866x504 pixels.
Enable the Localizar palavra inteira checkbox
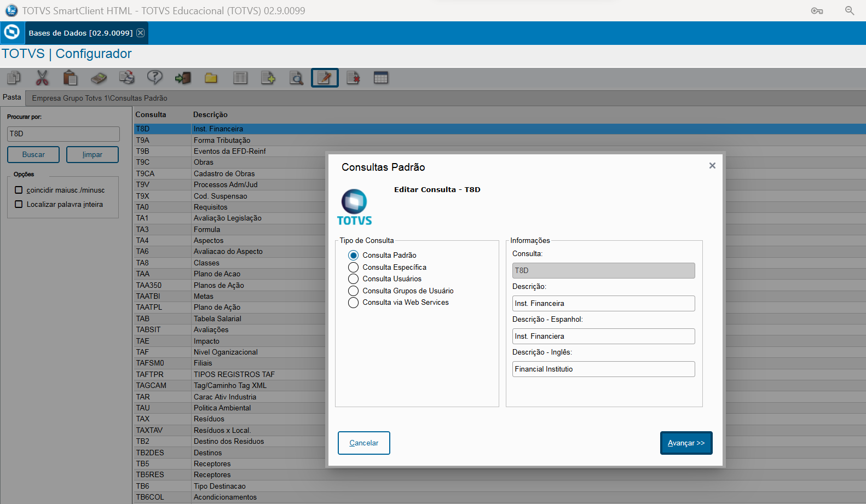point(19,204)
